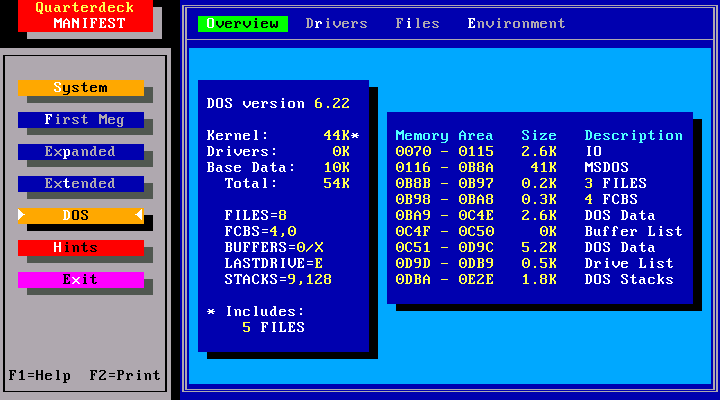
Task: Click the magenta Exit button
Action: pos(81,280)
